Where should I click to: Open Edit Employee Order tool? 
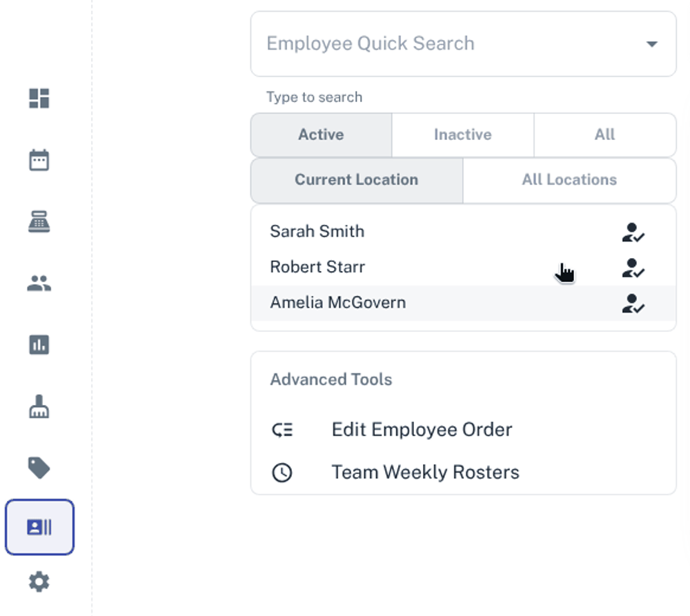point(422,430)
